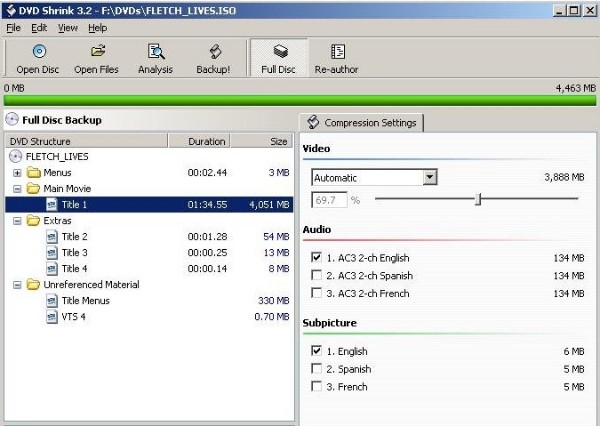Expand the Menus folder node
This screenshot has height=426, width=600.
coord(17,173)
